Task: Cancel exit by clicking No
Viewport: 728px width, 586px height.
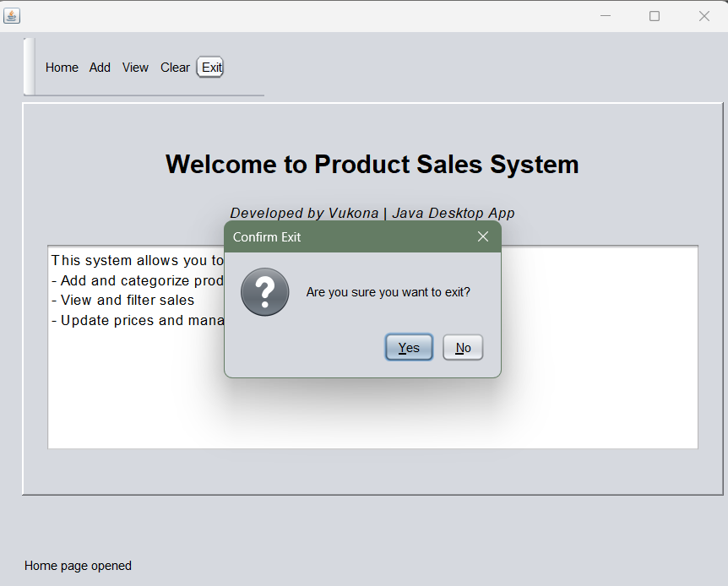Action: pyautogui.click(x=463, y=347)
